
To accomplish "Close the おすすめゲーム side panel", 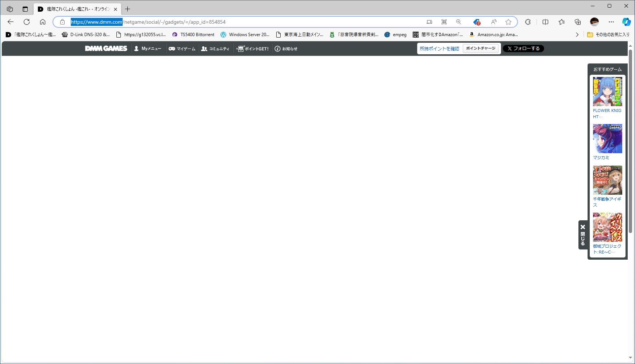I will 582,235.
